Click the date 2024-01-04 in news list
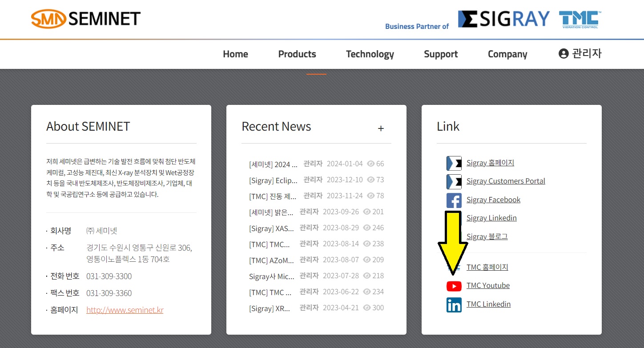The image size is (644, 348). (x=345, y=164)
